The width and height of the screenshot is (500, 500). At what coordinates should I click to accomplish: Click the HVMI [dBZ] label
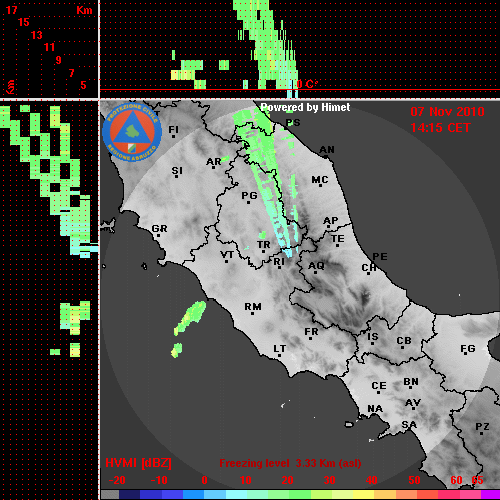[138, 463]
